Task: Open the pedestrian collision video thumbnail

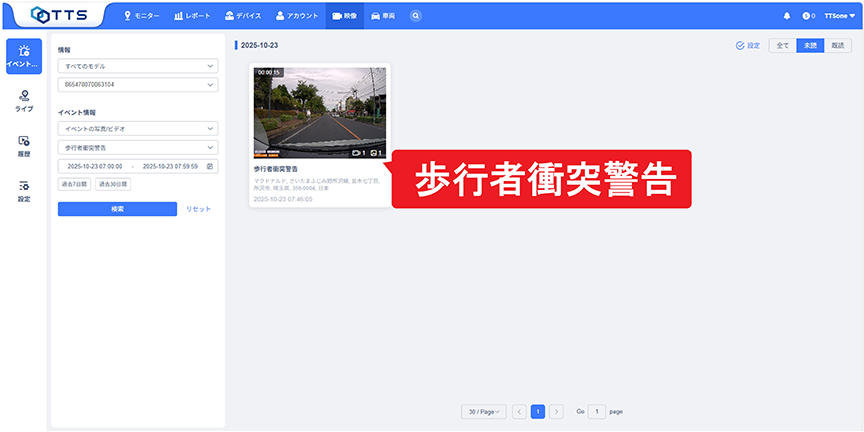Action: click(320, 113)
